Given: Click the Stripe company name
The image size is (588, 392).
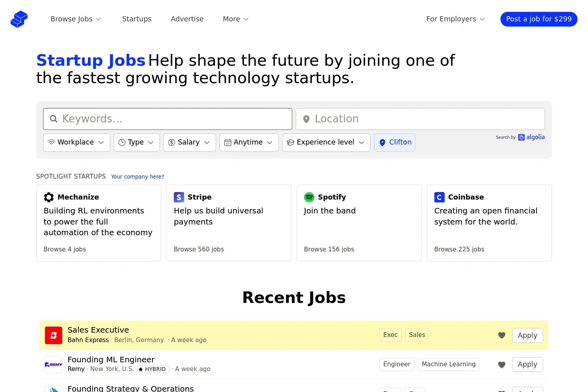Looking at the screenshot, I should 200,197.
